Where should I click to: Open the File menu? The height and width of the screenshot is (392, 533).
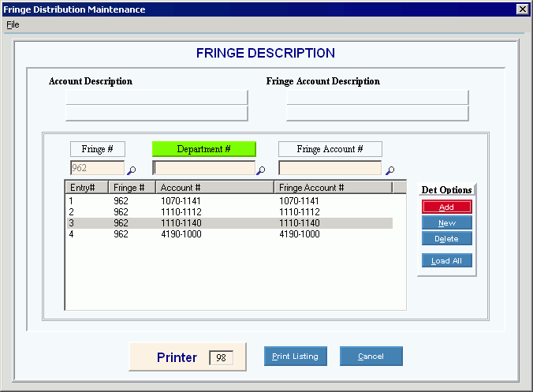point(13,24)
